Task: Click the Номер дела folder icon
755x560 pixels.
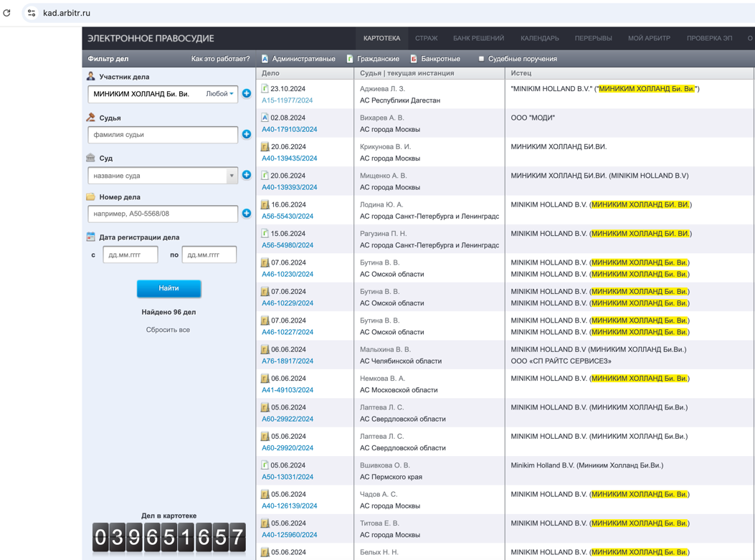Action: pos(90,196)
